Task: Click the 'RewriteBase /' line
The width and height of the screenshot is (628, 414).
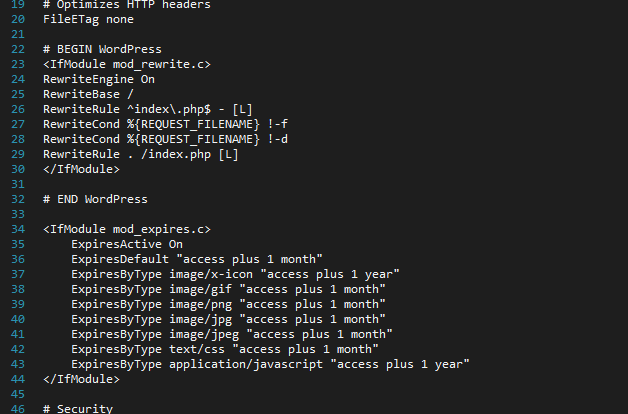Action: 88,94
